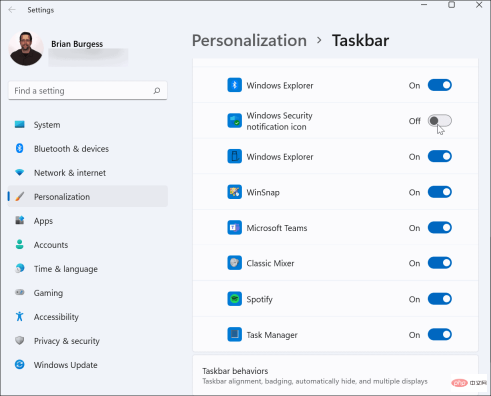Click the Find a setting search box
Viewport: 491px width, 396px height.
(x=88, y=91)
